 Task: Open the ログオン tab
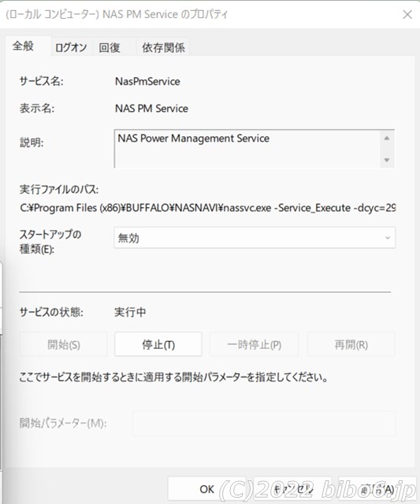click(71, 47)
